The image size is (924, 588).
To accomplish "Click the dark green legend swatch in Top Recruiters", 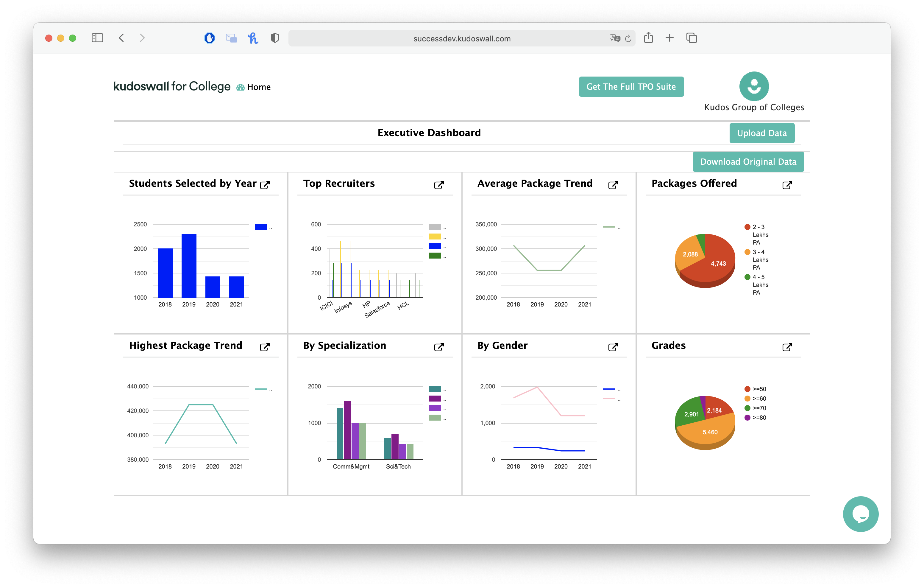I will [x=434, y=256].
